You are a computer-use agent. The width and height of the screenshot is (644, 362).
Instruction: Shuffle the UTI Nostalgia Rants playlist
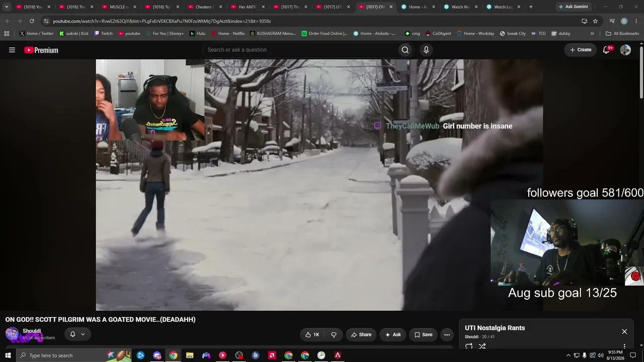coord(482,346)
